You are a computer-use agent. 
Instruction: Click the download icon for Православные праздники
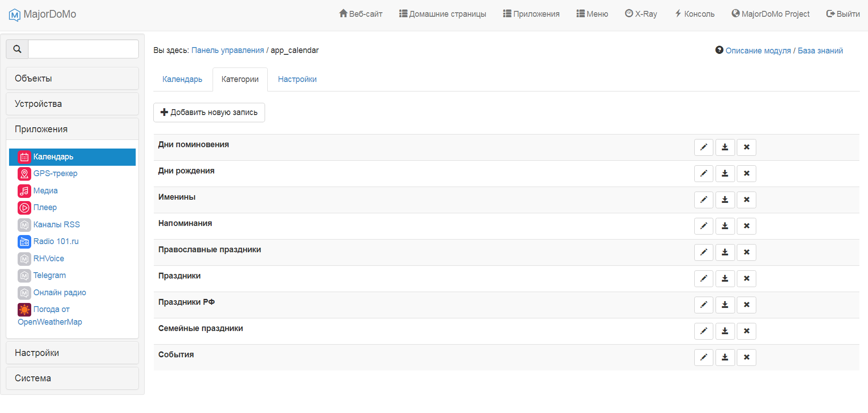pos(725,252)
